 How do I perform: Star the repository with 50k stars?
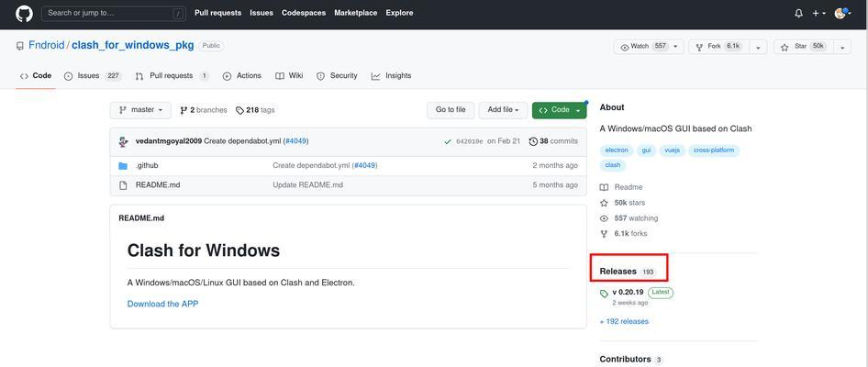pyautogui.click(x=803, y=47)
